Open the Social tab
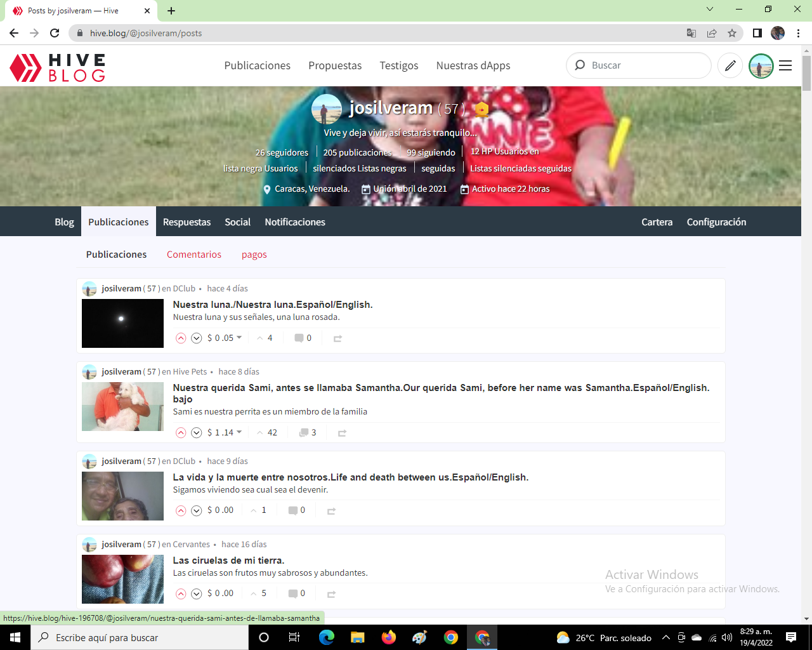 tap(237, 222)
